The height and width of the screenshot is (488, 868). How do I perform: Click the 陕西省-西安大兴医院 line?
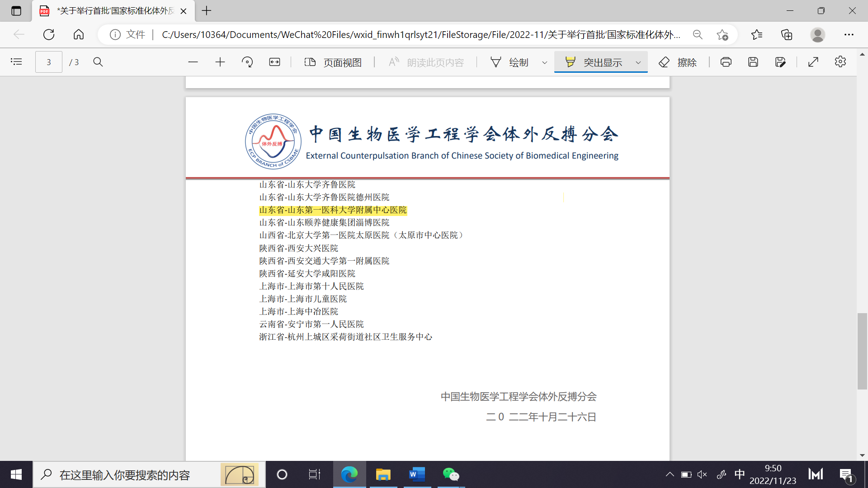[299, 249]
